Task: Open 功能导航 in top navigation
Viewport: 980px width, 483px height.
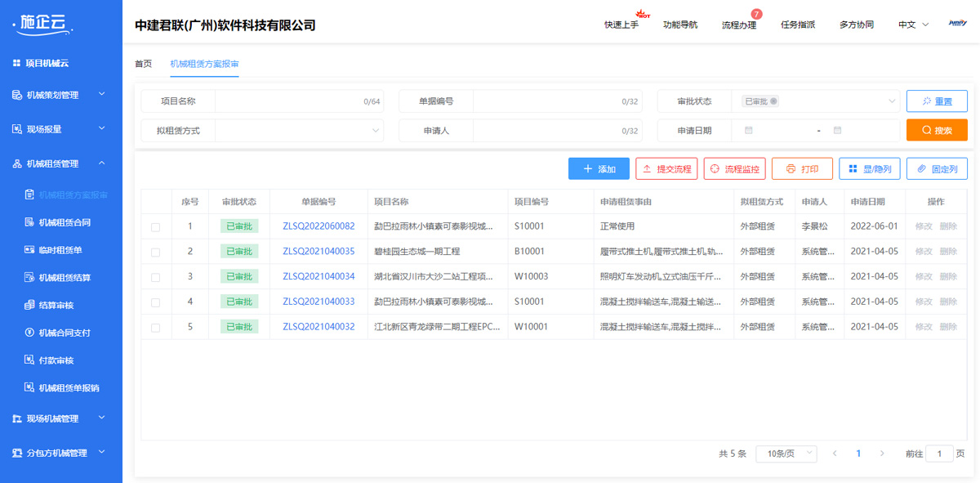Action: pos(680,25)
